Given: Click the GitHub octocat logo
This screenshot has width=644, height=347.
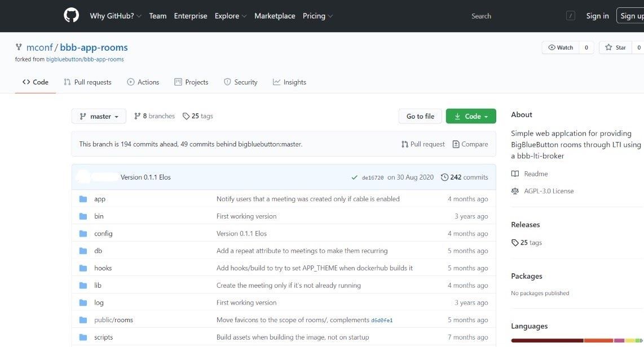Looking at the screenshot, I should coord(71,16).
